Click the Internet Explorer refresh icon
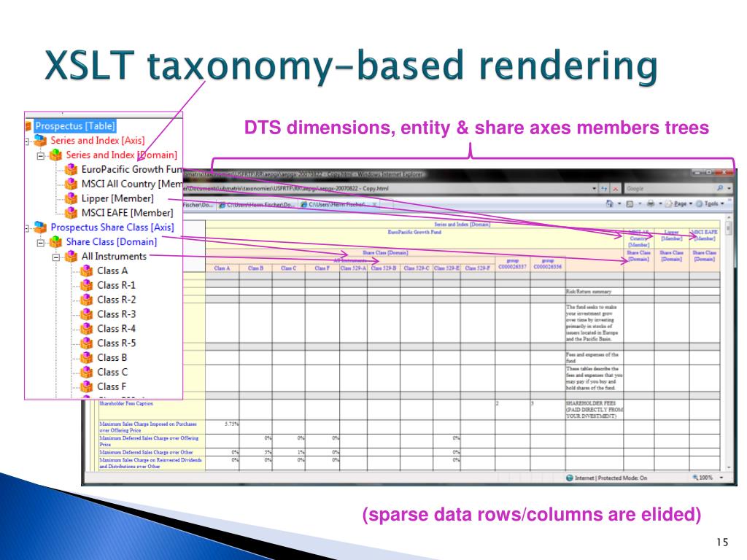The image size is (747, 560). (604, 189)
